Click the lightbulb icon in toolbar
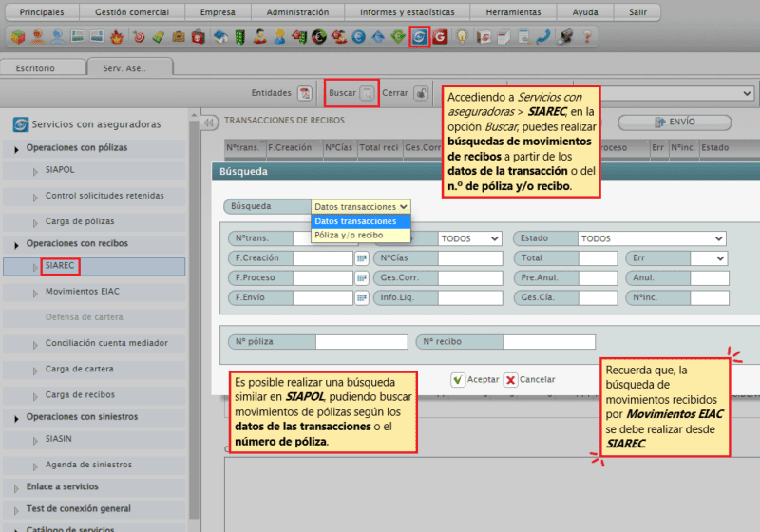The image size is (760, 532). click(x=462, y=37)
